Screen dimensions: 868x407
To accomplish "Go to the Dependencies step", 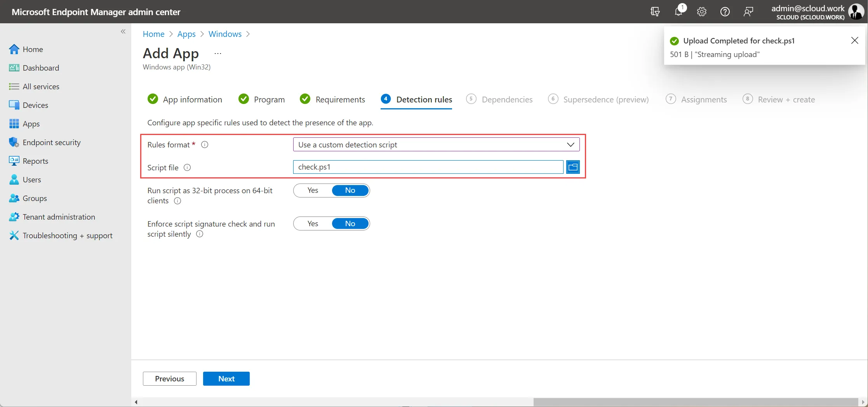I will [x=499, y=100].
